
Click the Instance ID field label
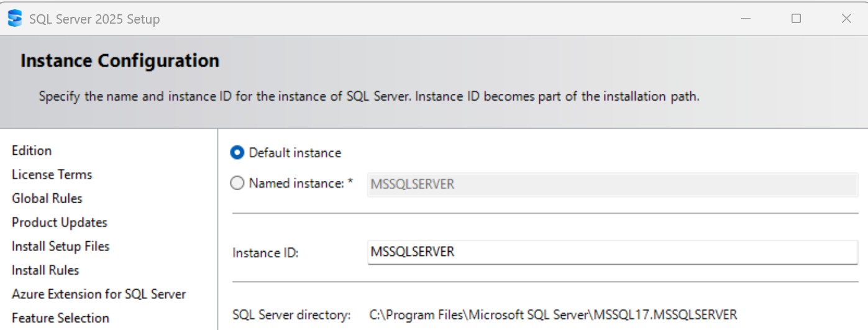pyautogui.click(x=265, y=253)
